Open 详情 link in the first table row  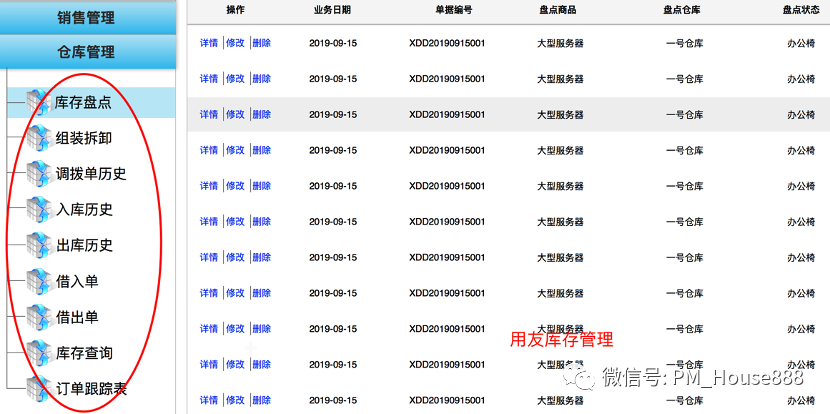tap(208, 43)
